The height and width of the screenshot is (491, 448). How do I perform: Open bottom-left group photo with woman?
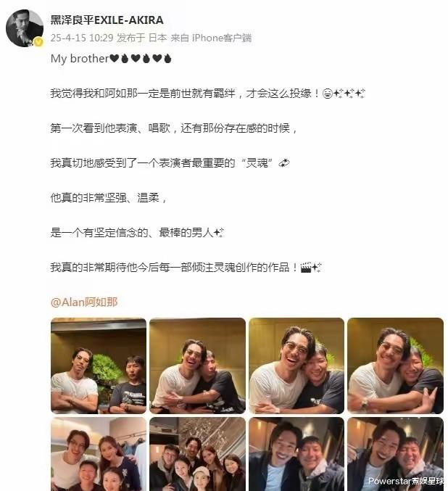coord(99,454)
